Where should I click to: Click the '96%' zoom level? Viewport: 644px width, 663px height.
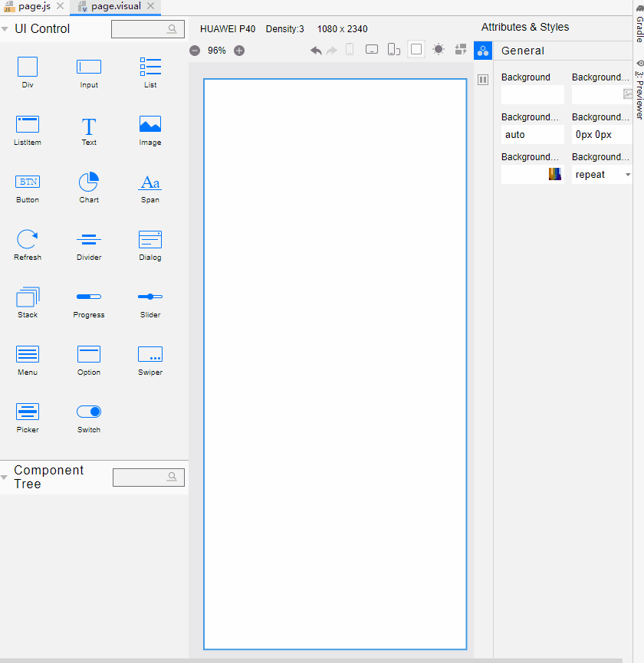click(x=216, y=51)
